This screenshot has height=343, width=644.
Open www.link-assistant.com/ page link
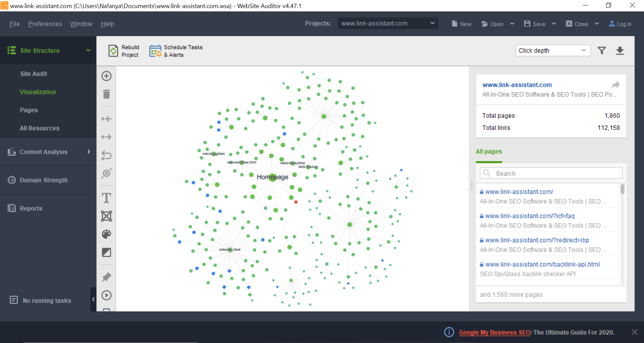click(519, 192)
